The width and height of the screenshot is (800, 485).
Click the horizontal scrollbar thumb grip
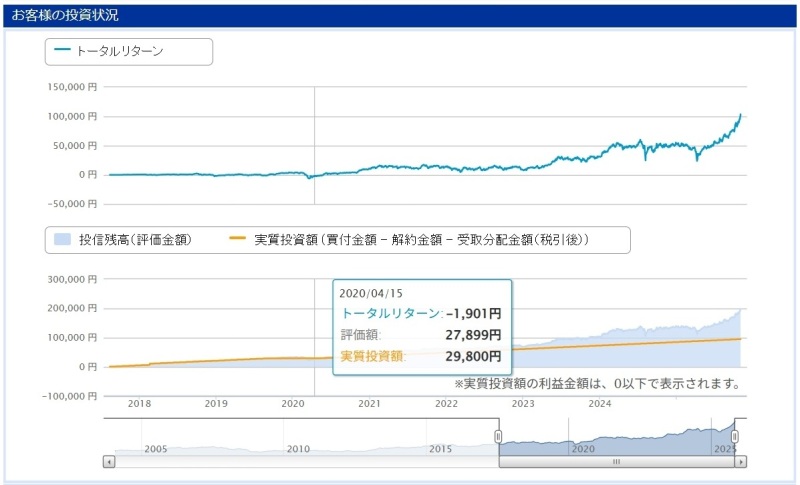pyautogui.click(x=616, y=462)
